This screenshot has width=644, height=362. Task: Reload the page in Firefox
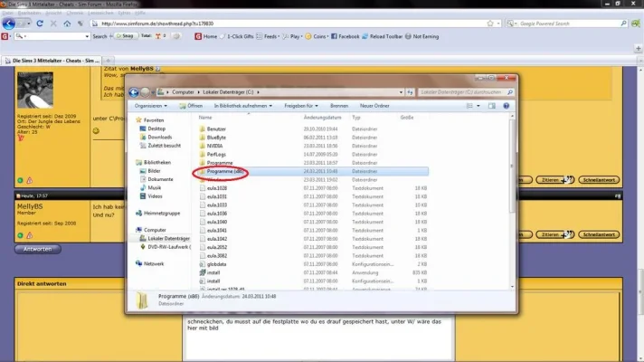40,24
